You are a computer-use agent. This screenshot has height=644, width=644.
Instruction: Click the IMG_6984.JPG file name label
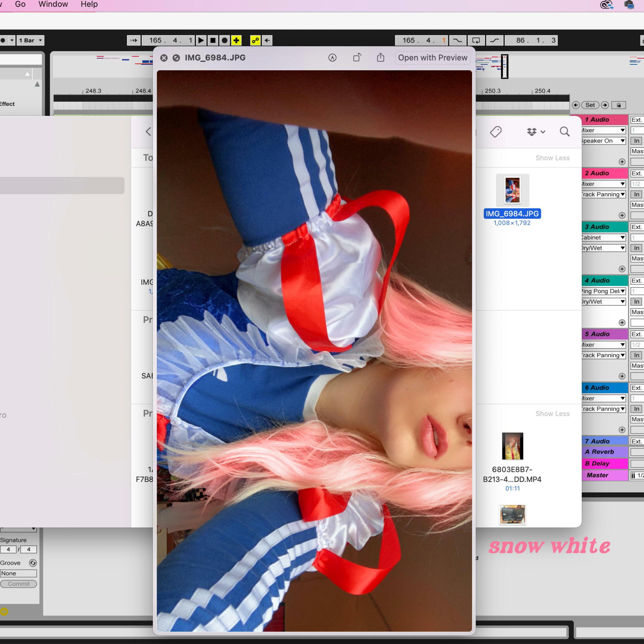512,214
